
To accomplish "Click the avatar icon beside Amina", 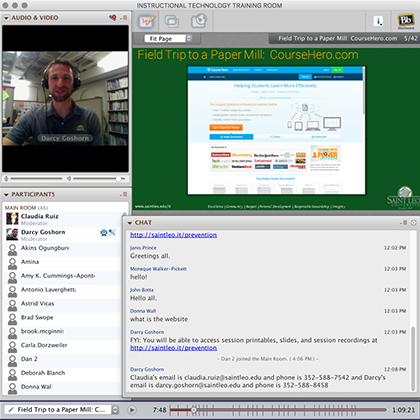I will coord(12,263).
